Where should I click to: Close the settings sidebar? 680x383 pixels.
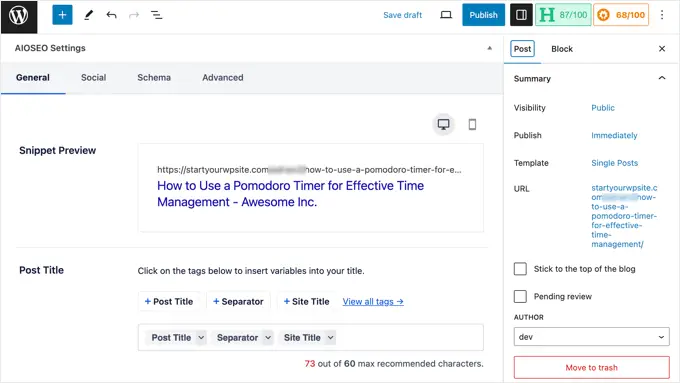click(662, 49)
